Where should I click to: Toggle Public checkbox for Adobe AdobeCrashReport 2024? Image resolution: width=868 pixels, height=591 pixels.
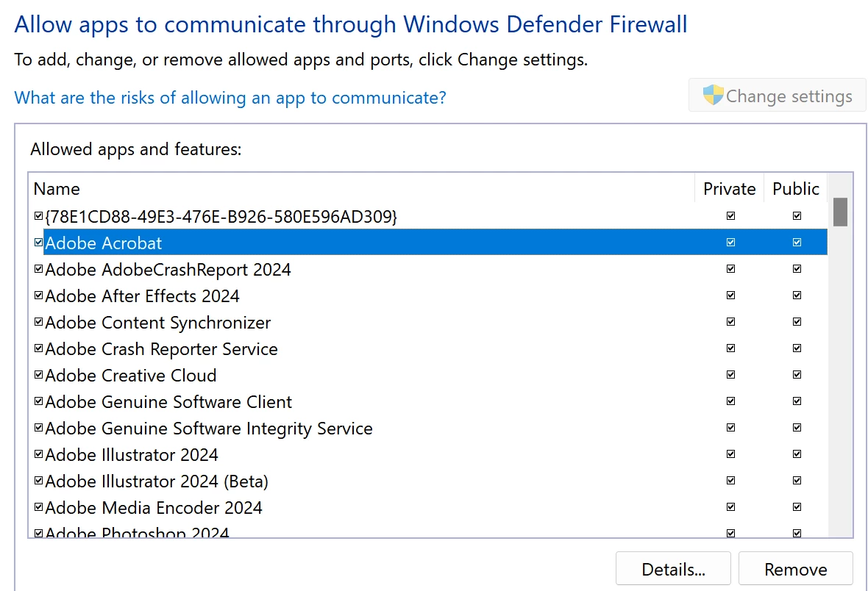797,269
